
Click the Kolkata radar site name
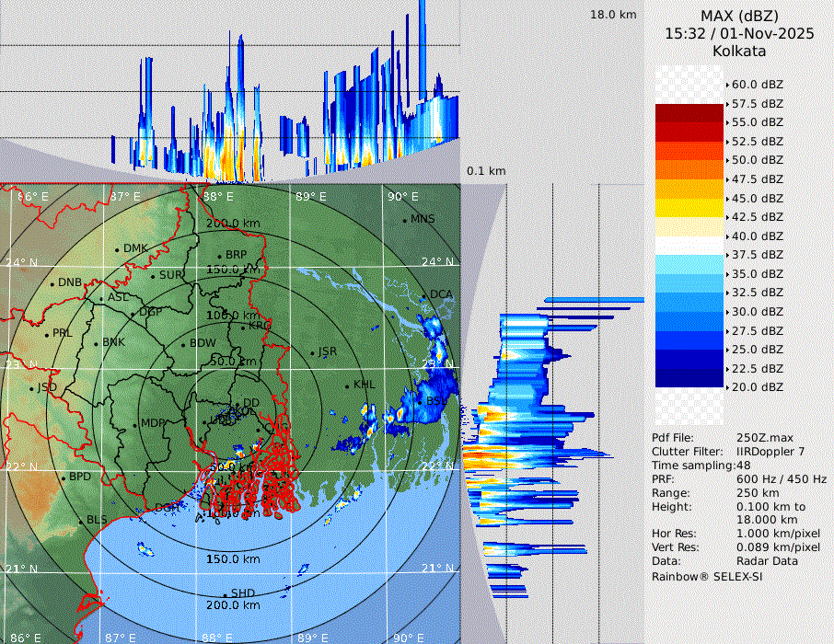coord(739,51)
